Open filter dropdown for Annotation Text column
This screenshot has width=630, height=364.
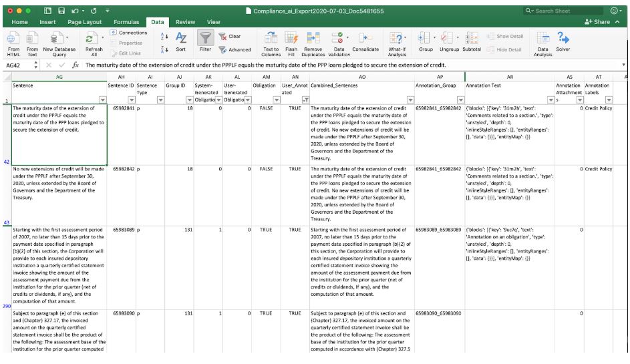tap(551, 100)
